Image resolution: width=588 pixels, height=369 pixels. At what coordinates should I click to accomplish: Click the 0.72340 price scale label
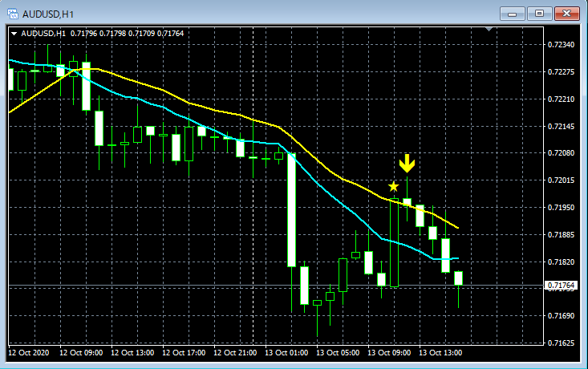point(561,45)
